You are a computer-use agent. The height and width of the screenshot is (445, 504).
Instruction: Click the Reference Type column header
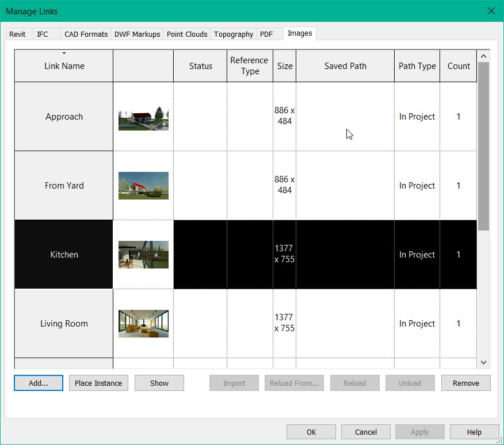(250, 66)
